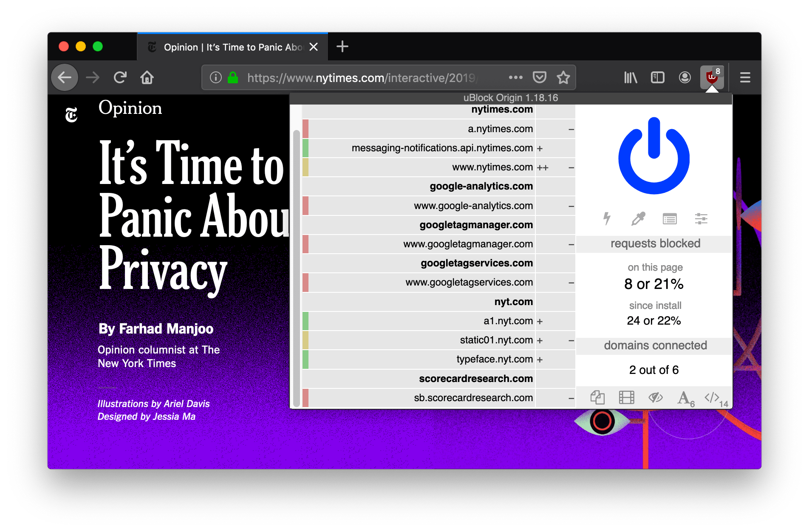Click the 2 out of 6 value
This screenshot has height=532, width=809.
pos(654,370)
